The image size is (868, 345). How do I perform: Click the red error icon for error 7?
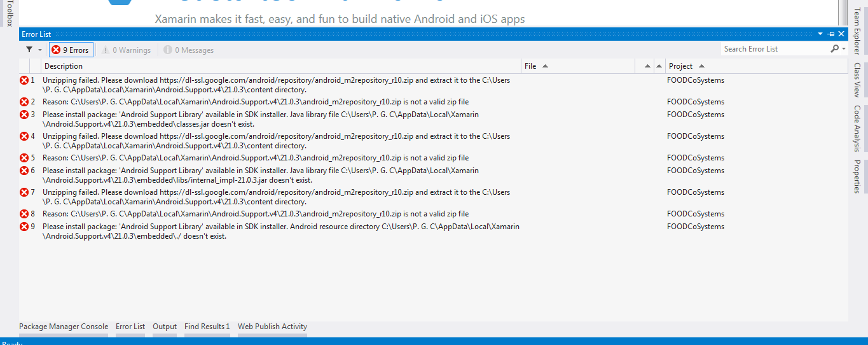[24, 192]
